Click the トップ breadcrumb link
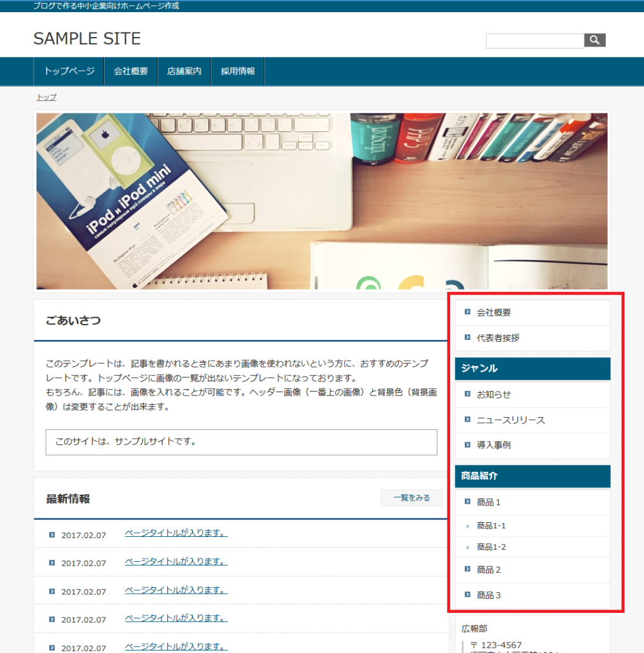 pos(47,97)
